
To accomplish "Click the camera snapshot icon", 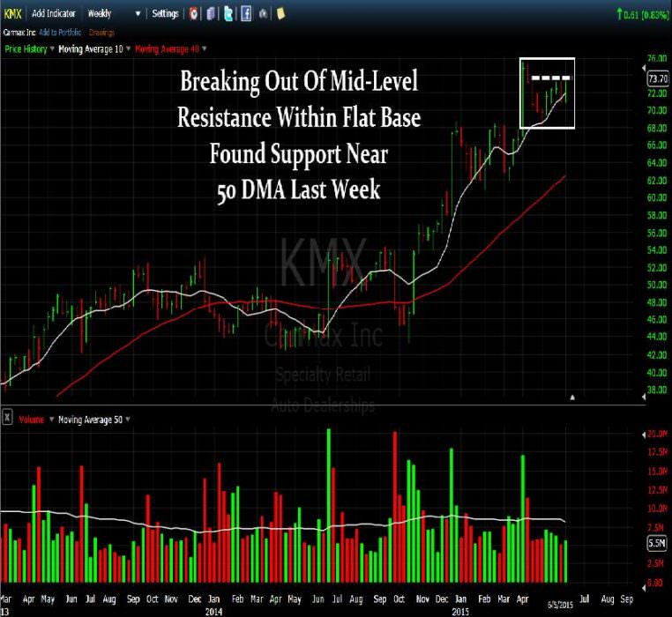I will (x=263, y=14).
